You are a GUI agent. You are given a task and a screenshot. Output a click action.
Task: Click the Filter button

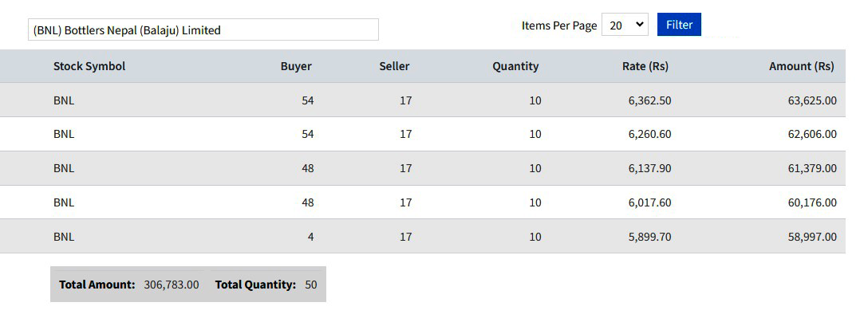click(679, 25)
